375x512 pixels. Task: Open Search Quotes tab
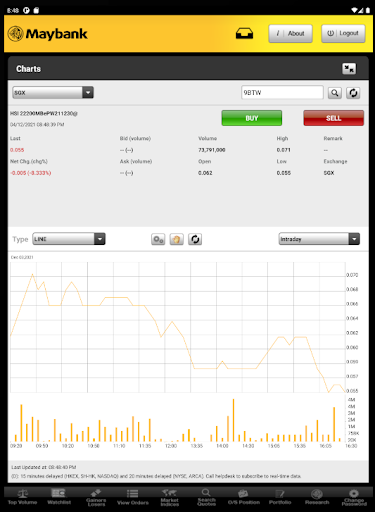click(206, 498)
